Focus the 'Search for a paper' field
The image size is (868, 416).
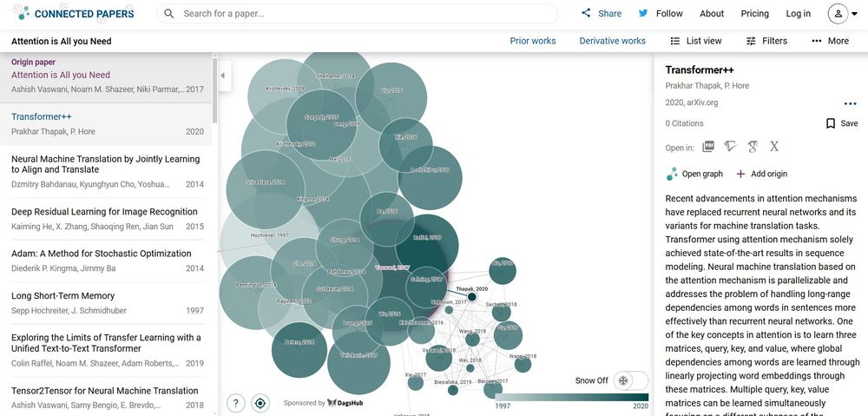(x=357, y=13)
